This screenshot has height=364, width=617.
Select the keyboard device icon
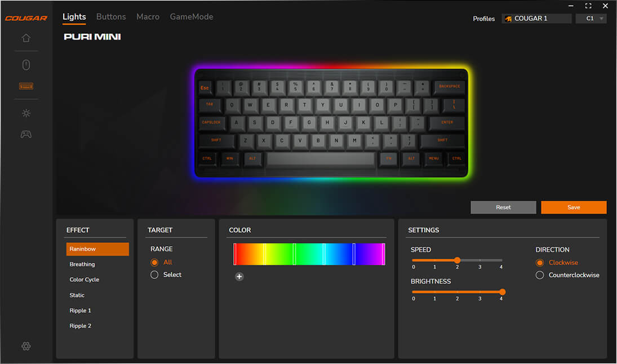[x=26, y=86]
